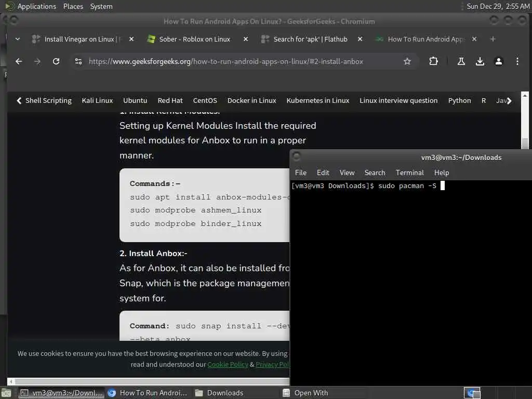
Task: Close the Install Vinegar on Linux tab
Action: (131, 39)
